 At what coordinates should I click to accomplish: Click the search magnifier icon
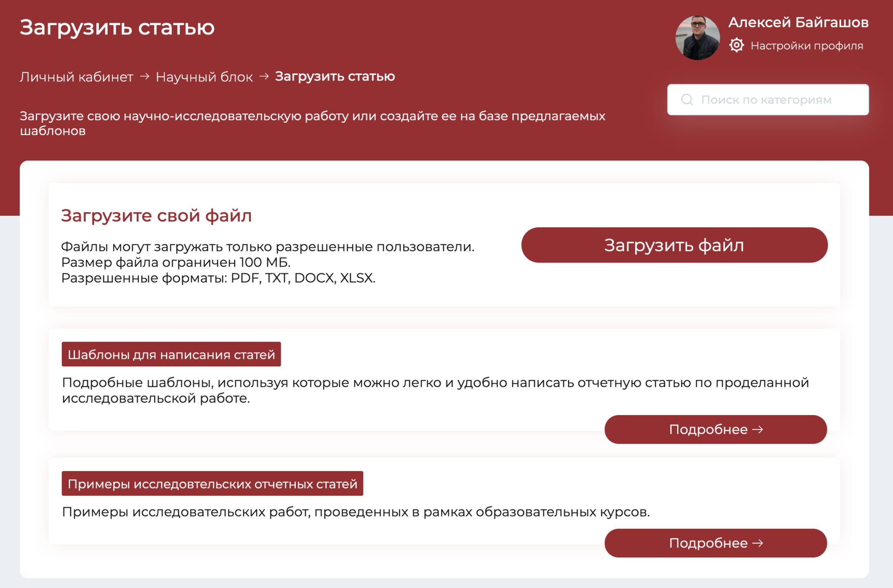687,100
